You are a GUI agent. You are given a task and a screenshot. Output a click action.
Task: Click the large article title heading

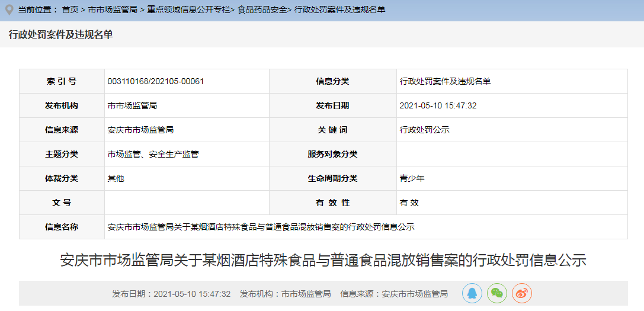pos(323,260)
